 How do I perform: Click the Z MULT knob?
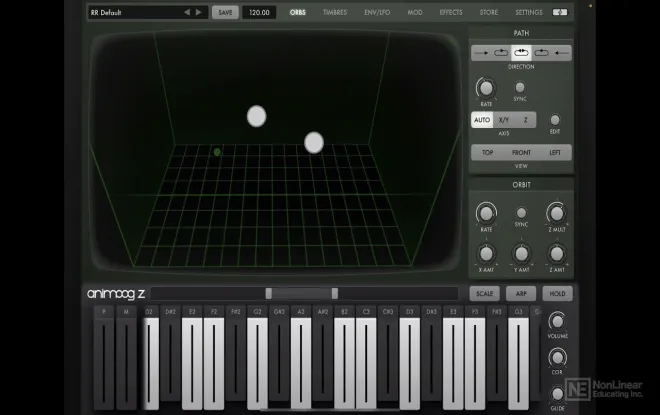tap(556, 213)
